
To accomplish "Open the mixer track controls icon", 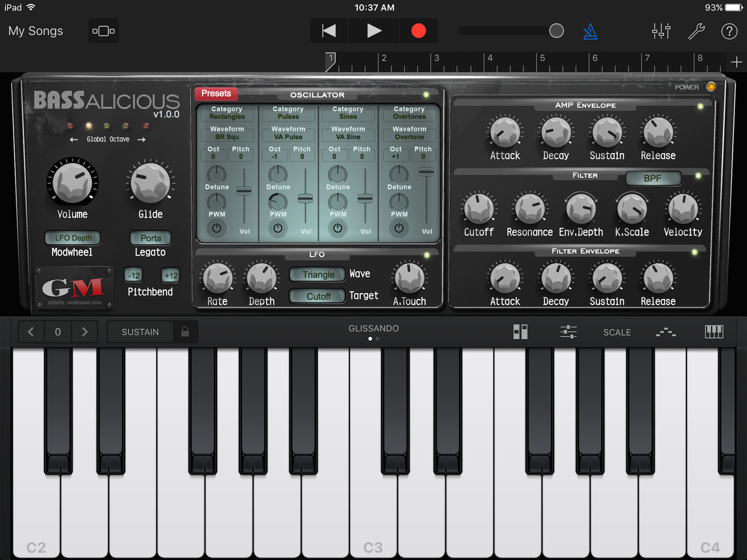I will click(661, 31).
